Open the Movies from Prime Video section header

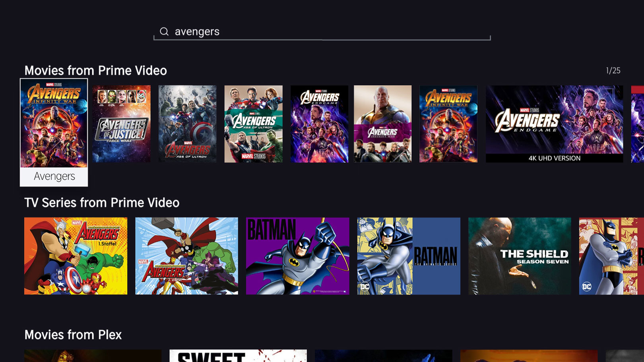[x=96, y=71]
